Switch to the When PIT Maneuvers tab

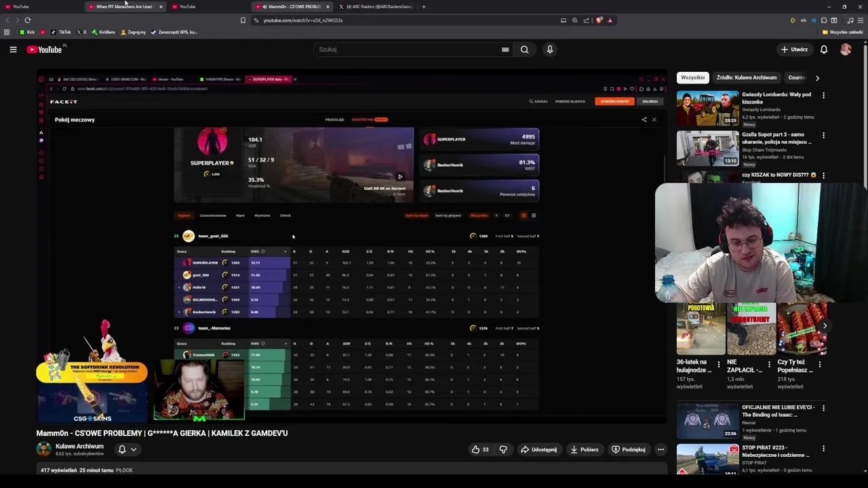(125, 7)
